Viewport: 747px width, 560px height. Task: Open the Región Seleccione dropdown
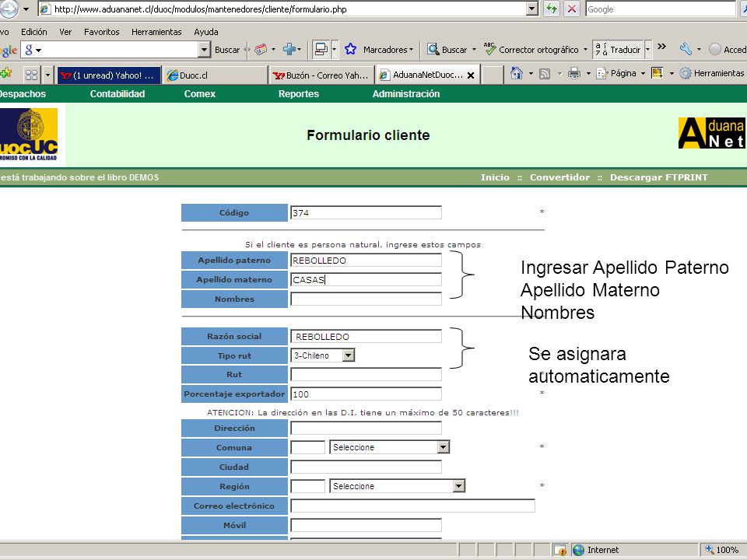459,486
